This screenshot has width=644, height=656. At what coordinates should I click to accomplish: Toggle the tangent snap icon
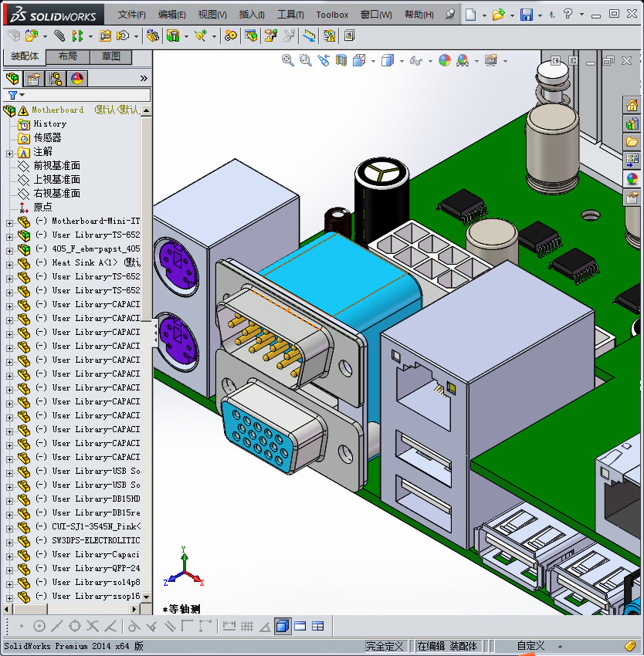pyautogui.click(x=134, y=627)
